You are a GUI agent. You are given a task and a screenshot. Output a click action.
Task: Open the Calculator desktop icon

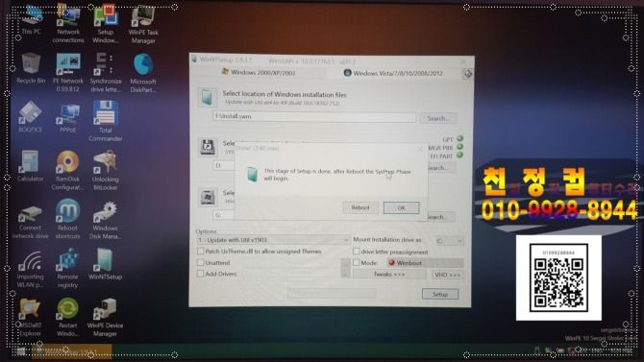[x=31, y=166]
